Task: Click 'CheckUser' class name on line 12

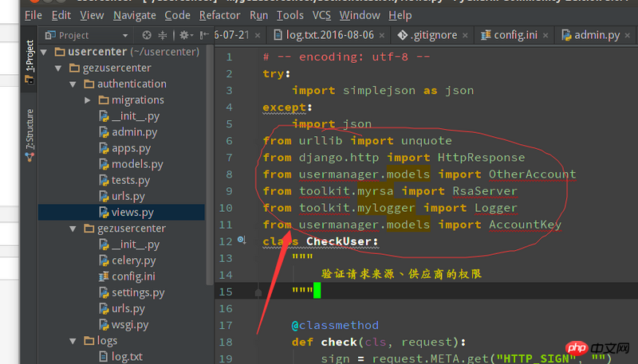Action: click(338, 241)
